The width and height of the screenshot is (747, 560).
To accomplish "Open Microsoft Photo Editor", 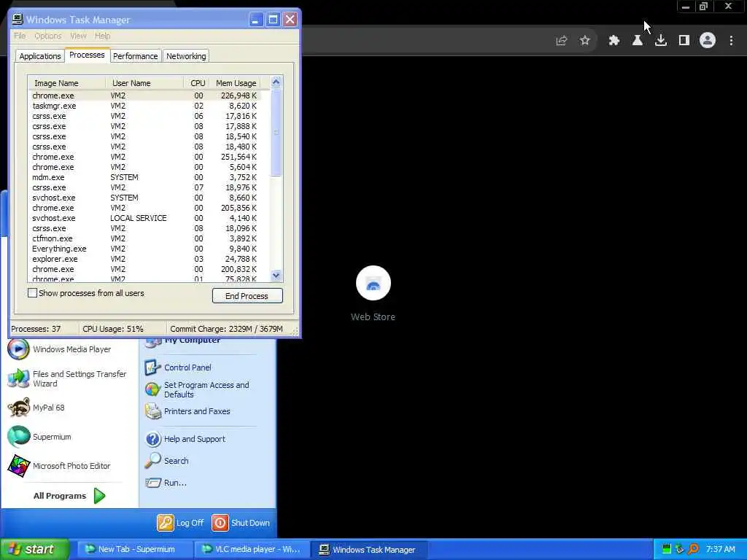I will [59, 466].
